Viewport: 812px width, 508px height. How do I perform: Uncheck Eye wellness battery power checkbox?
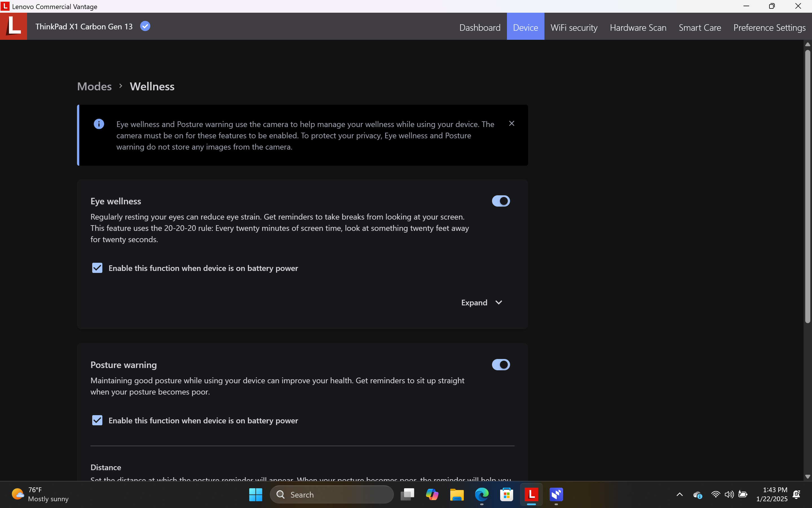[x=97, y=268]
